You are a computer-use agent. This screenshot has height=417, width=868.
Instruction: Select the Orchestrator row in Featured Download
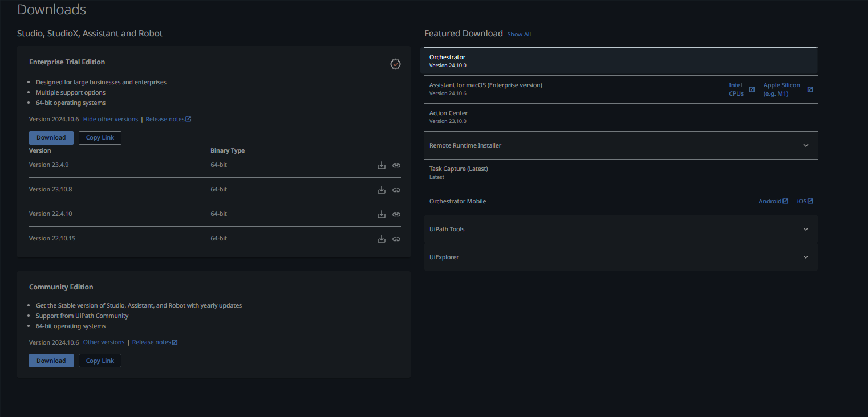tap(618, 61)
